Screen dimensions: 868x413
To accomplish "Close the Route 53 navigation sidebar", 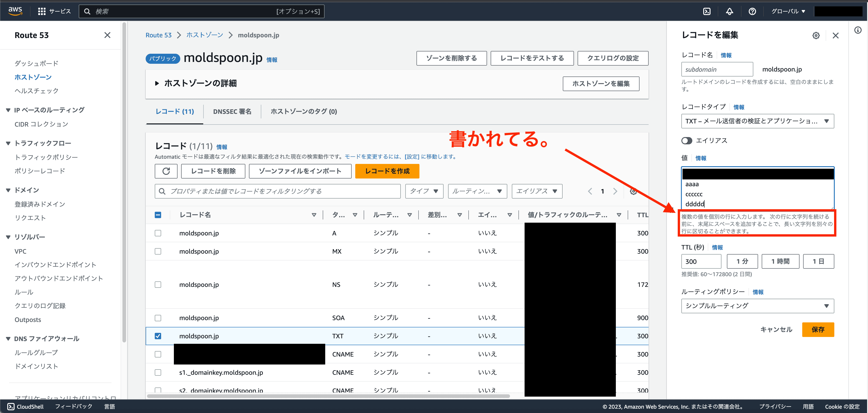I will [x=107, y=35].
